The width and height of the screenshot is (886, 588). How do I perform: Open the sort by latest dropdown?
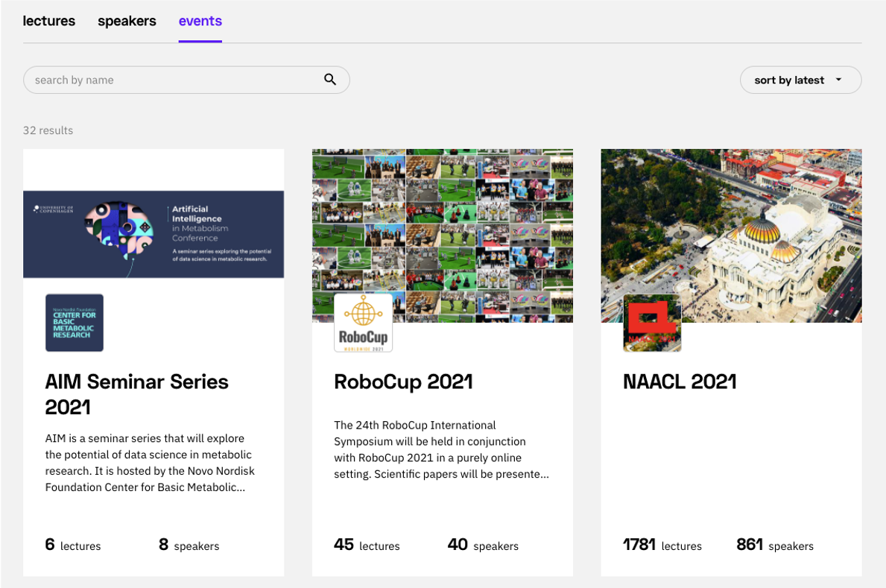coord(800,80)
